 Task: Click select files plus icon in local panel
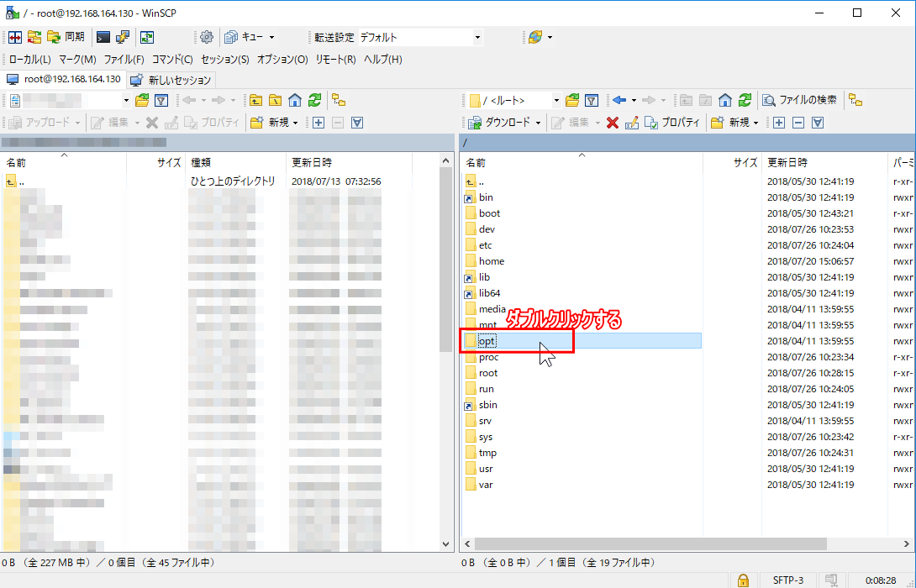tap(318, 123)
